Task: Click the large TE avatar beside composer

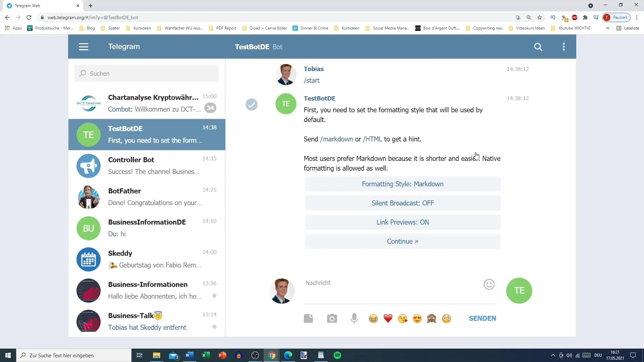Action: (519, 291)
